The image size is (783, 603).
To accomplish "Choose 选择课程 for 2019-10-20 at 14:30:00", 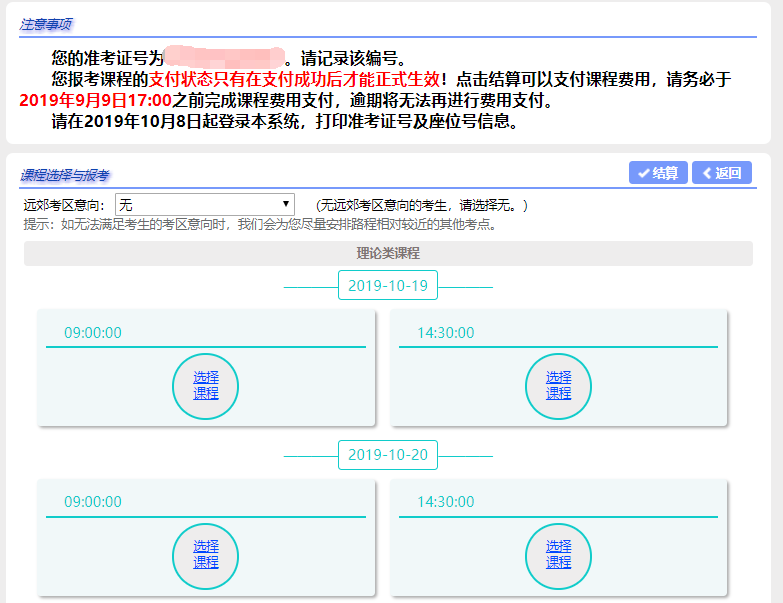I will tap(558, 554).
